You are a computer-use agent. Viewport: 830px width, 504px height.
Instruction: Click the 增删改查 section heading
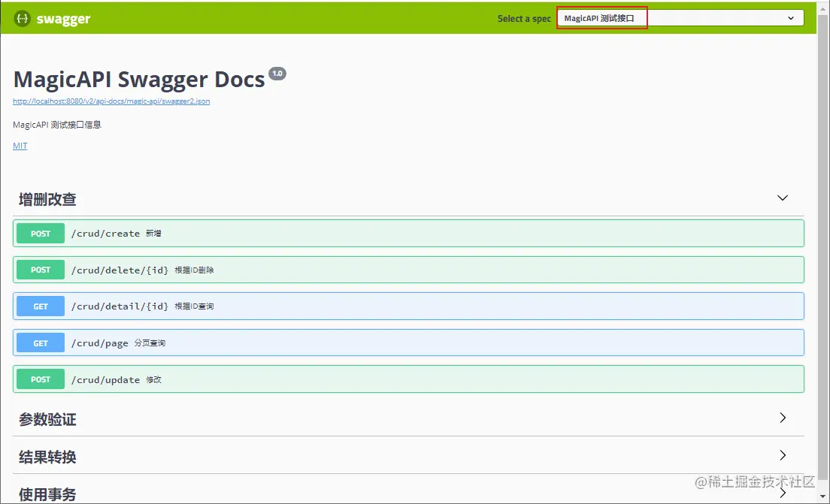[47, 199]
